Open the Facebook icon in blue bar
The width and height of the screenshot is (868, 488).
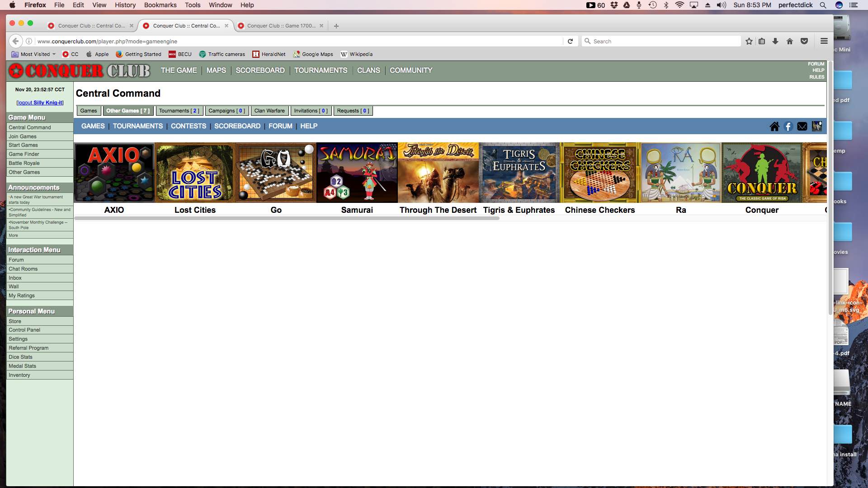click(788, 127)
